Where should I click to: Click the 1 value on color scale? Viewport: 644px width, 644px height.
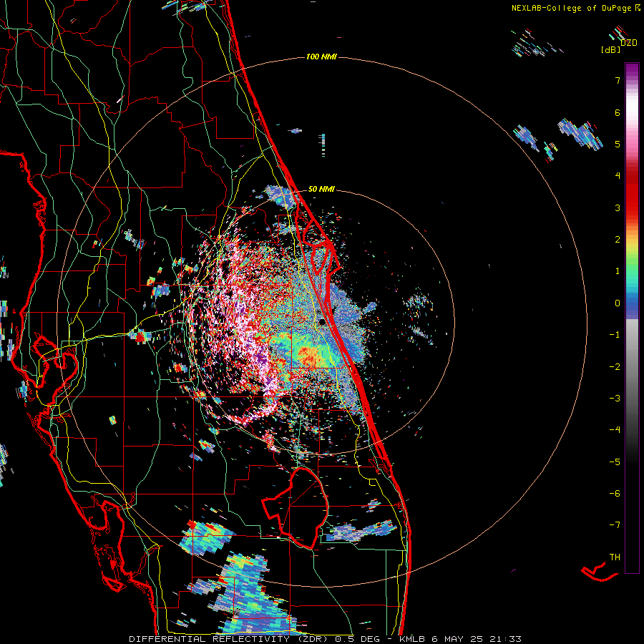pos(618,271)
